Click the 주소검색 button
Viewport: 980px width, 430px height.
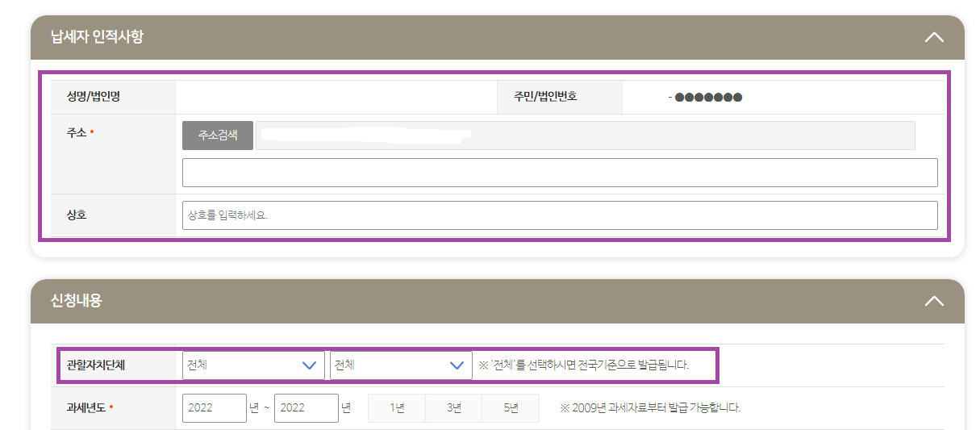(218, 136)
